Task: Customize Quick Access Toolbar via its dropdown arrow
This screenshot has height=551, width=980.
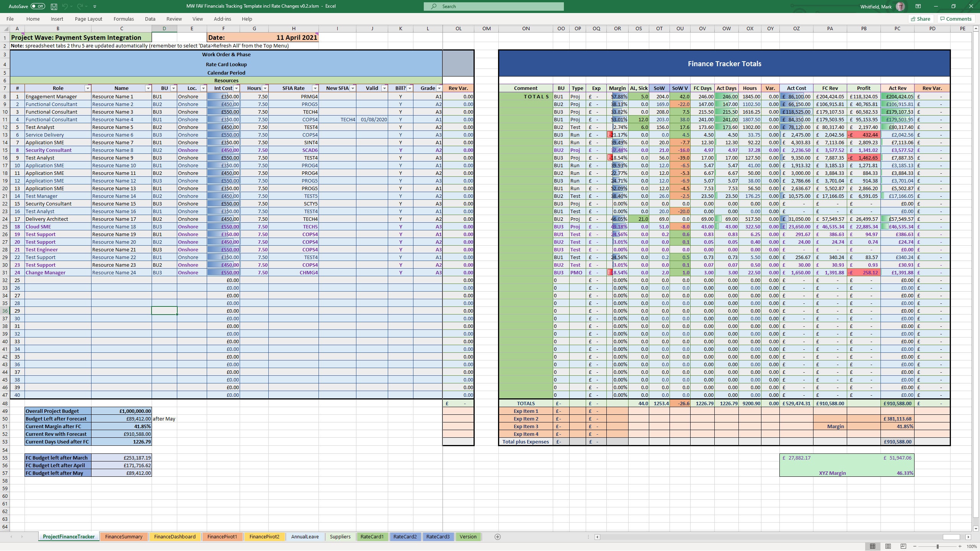Action: point(95,6)
